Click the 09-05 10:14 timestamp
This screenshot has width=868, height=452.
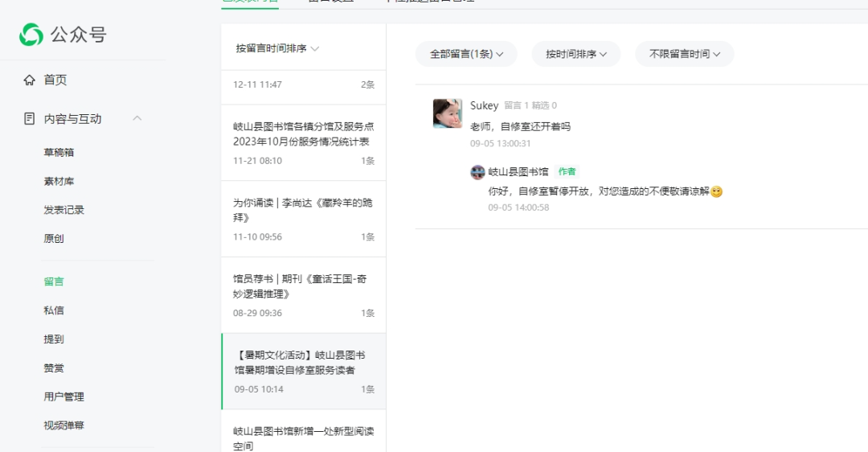pos(259,389)
